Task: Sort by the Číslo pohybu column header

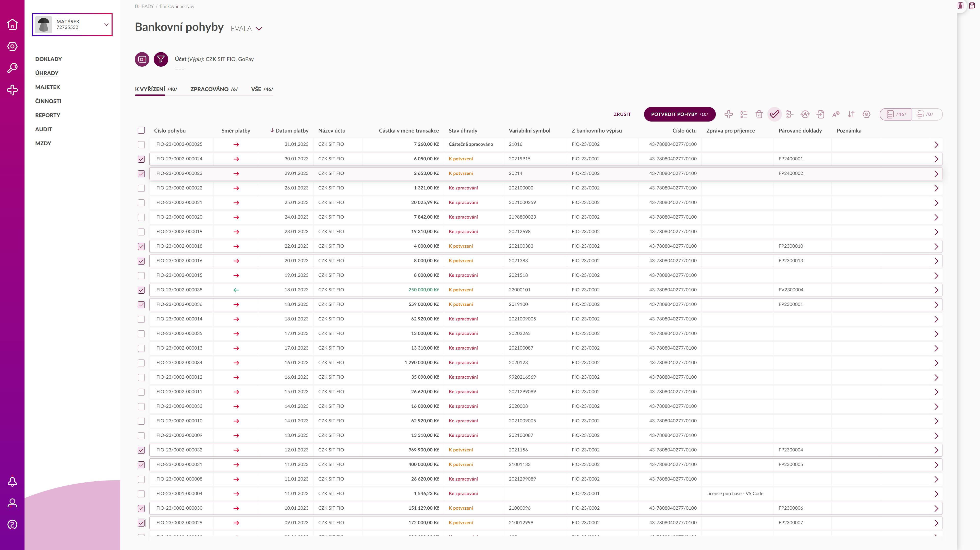Action: coord(170,130)
